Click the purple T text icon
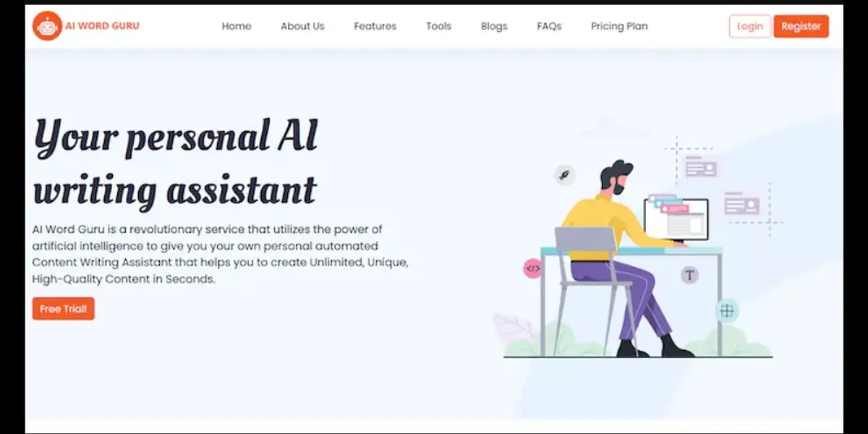Image resolution: width=868 pixels, height=434 pixels. [x=690, y=274]
